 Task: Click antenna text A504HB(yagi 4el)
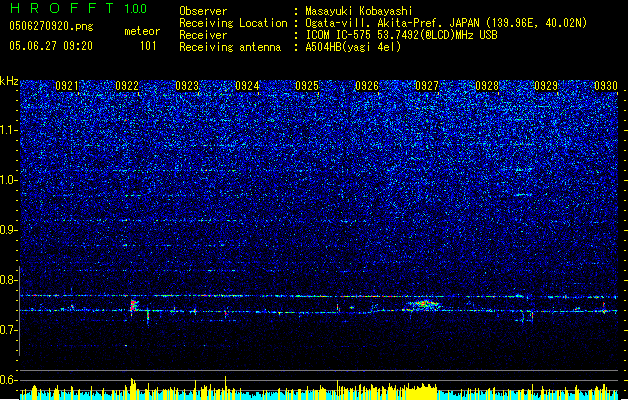point(353,47)
